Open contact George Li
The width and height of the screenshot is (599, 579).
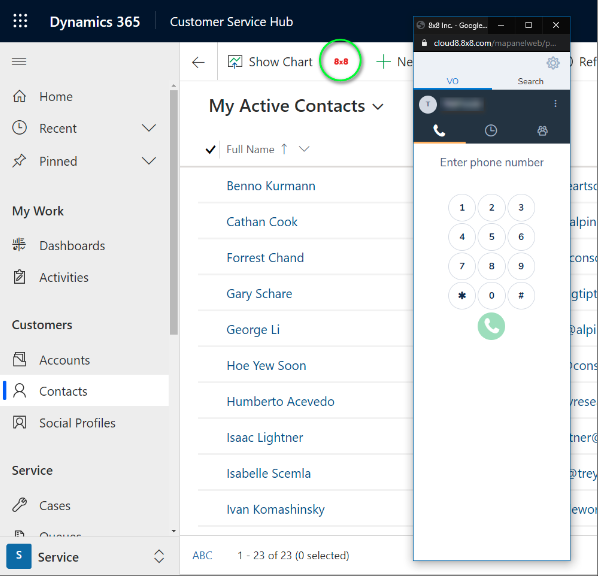tap(253, 329)
